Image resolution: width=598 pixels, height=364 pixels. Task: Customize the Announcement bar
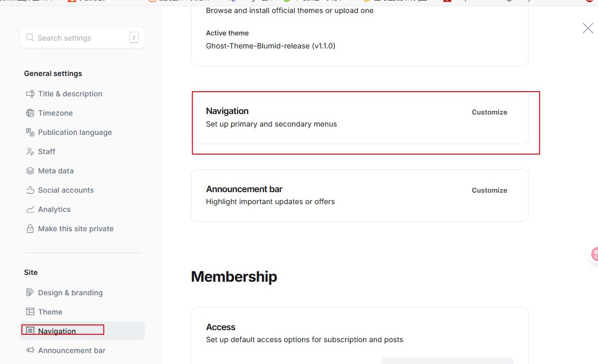[x=489, y=190]
